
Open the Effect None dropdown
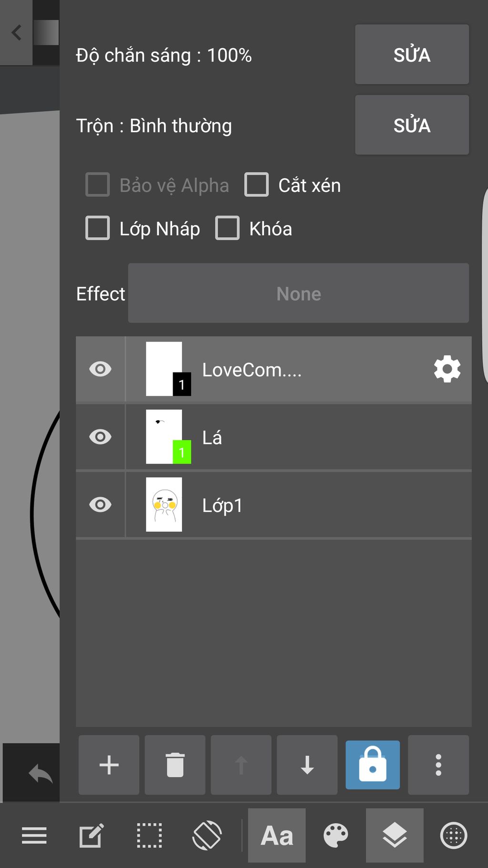pyautogui.click(x=298, y=293)
